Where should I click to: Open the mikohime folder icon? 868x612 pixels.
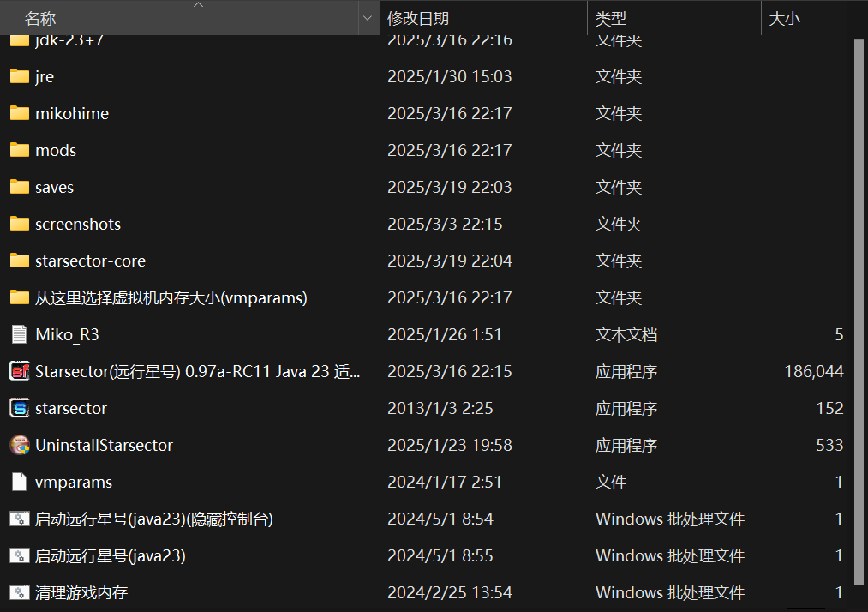coord(19,113)
